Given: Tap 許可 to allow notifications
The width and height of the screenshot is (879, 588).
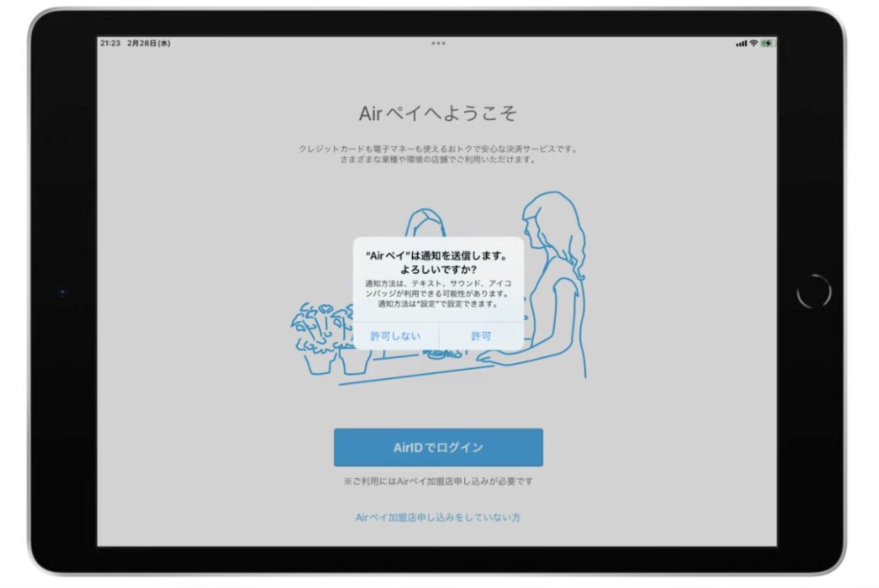Looking at the screenshot, I should point(481,336).
